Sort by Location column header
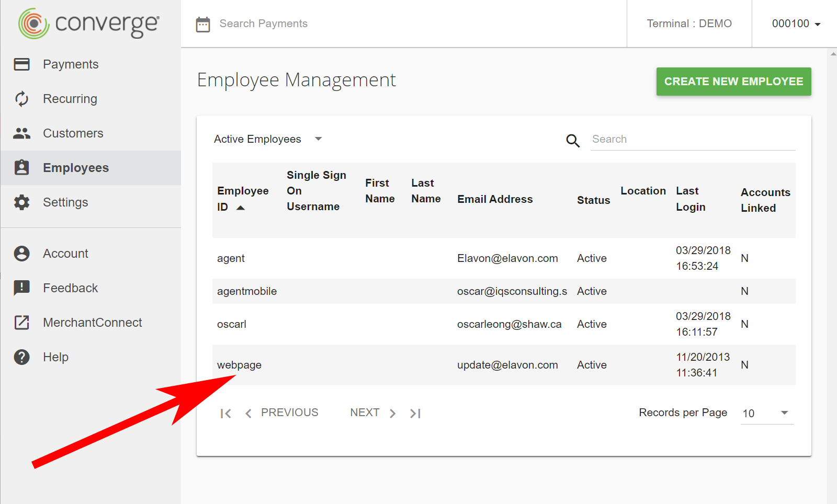837x504 pixels. (643, 191)
